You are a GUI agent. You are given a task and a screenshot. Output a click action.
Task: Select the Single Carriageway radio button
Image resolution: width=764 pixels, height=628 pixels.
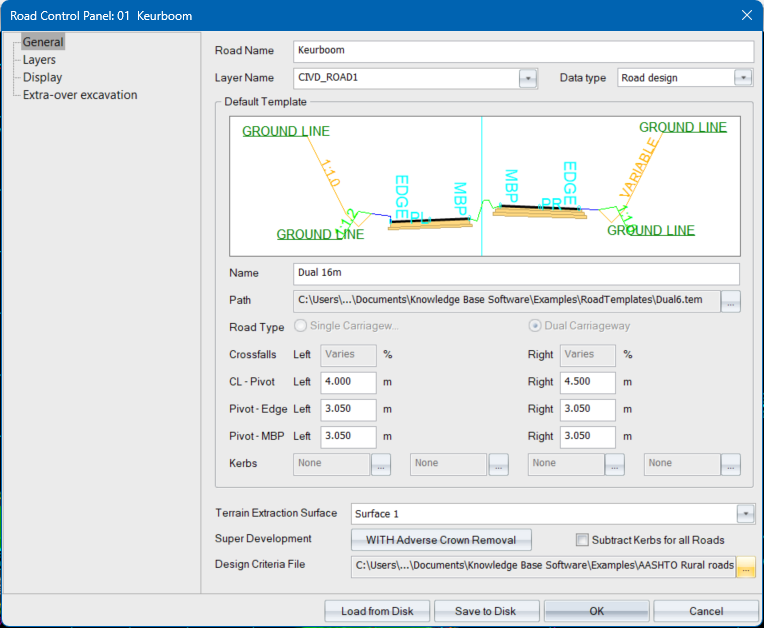(301, 326)
